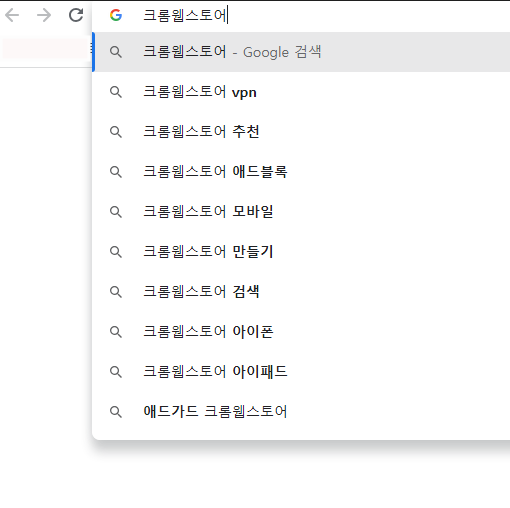Click magnifier icon next to 만들기 suggestion

tap(116, 252)
